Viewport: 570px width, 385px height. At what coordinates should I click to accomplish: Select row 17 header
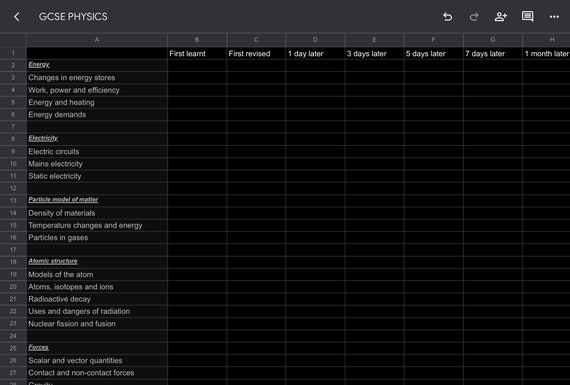click(x=13, y=250)
